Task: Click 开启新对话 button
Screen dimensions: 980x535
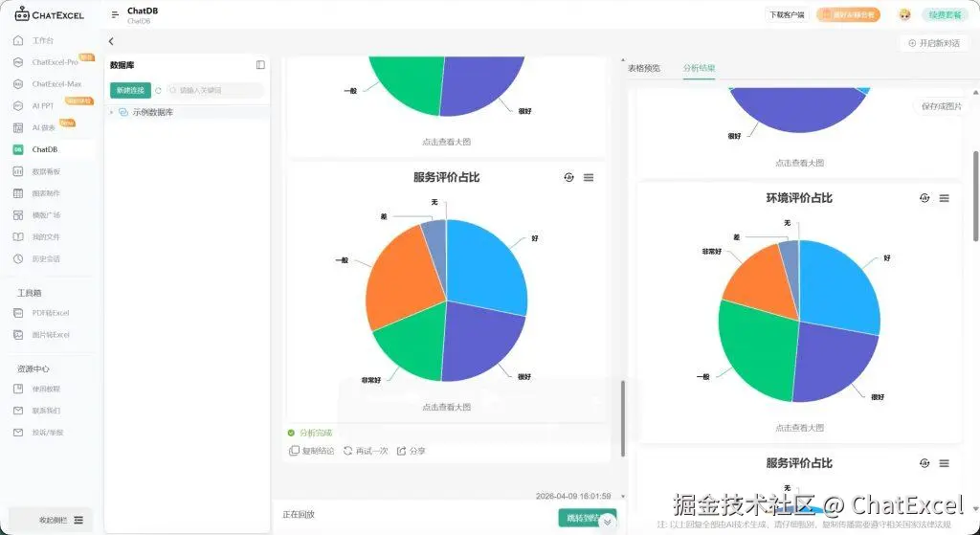Action: point(934,43)
